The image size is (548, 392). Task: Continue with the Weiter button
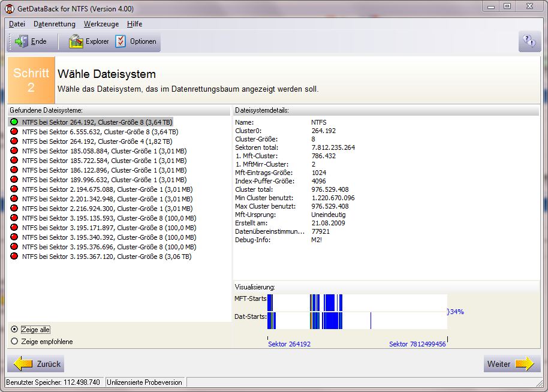point(512,364)
